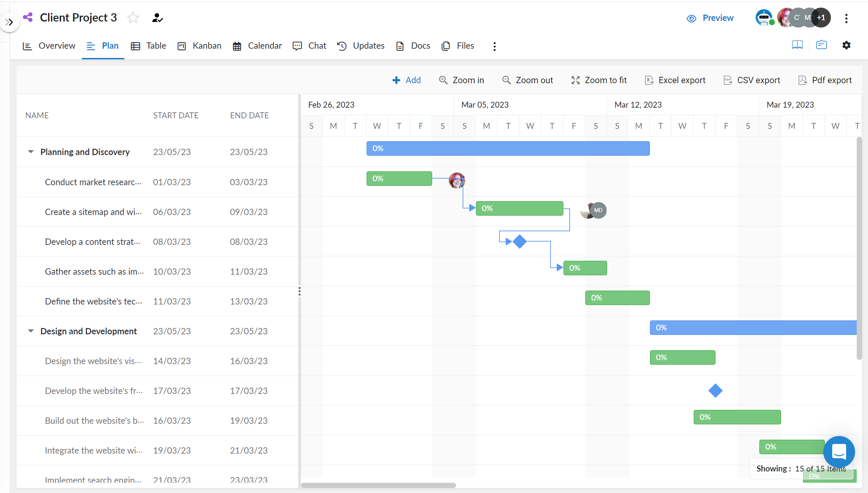Click the START DATE column header
Screen dimensions: 868x493
click(176, 115)
